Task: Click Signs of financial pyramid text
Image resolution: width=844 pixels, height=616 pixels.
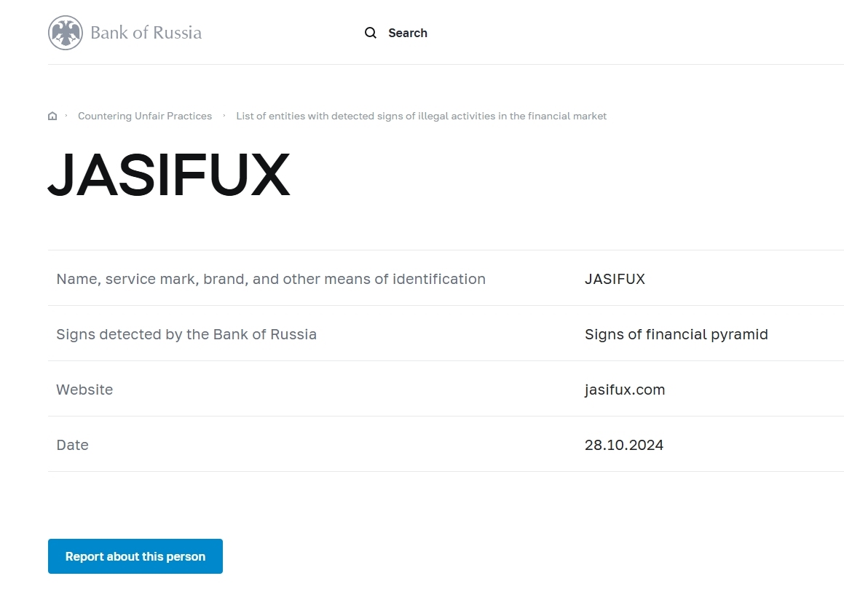Action: (676, 335)
